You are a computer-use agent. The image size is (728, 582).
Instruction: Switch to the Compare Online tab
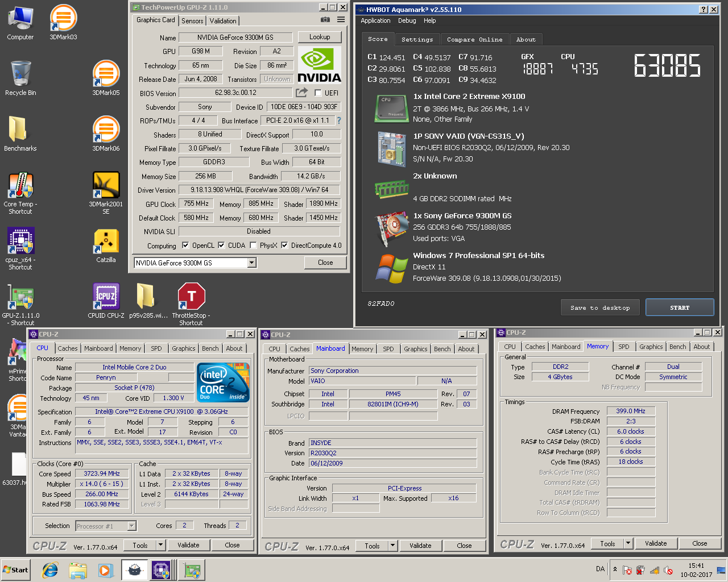pos(474,39)
